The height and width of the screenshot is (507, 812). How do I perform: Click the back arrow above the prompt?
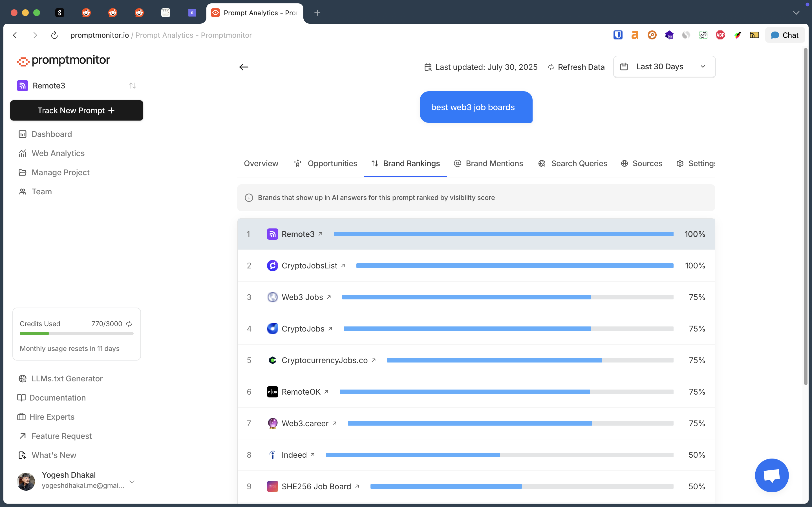click(x=244, y=67)
